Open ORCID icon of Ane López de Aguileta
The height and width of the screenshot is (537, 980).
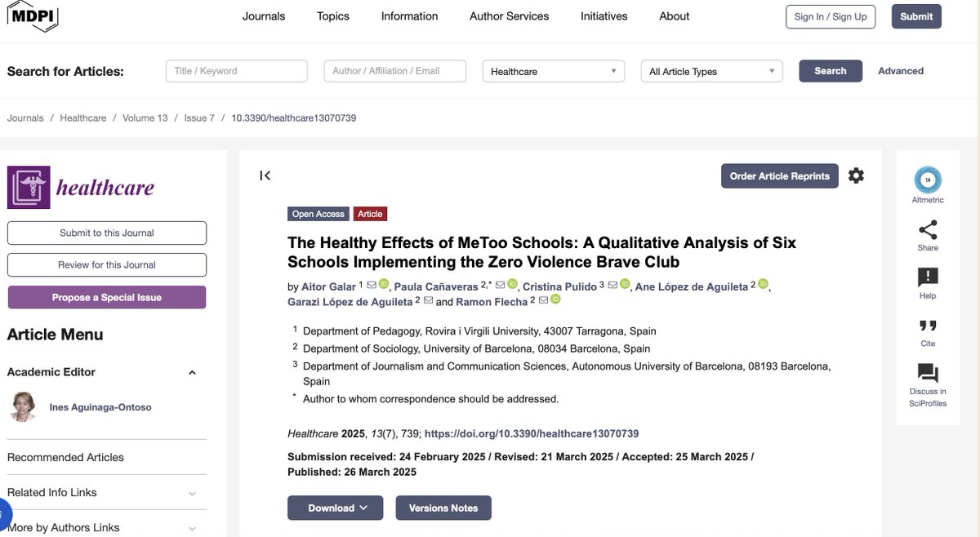click(763, 284)
